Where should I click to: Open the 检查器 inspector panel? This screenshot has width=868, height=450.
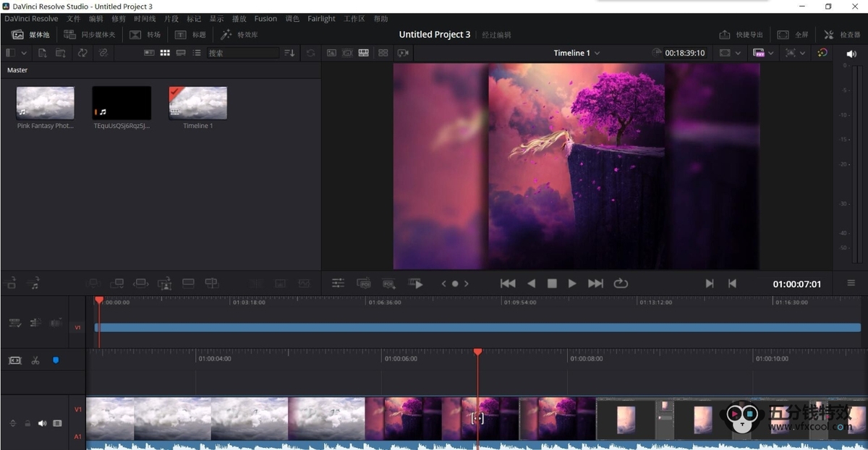click(842, 35)
